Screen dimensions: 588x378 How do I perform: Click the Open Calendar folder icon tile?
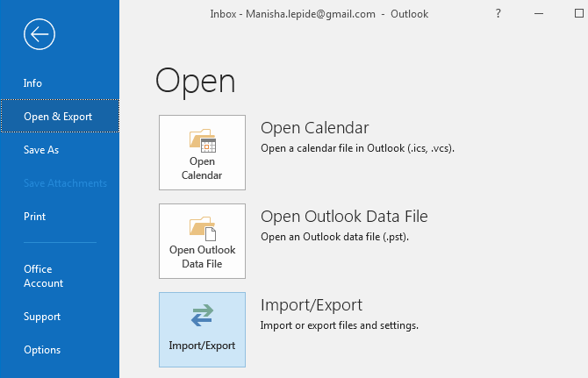[x=202, y=153]
